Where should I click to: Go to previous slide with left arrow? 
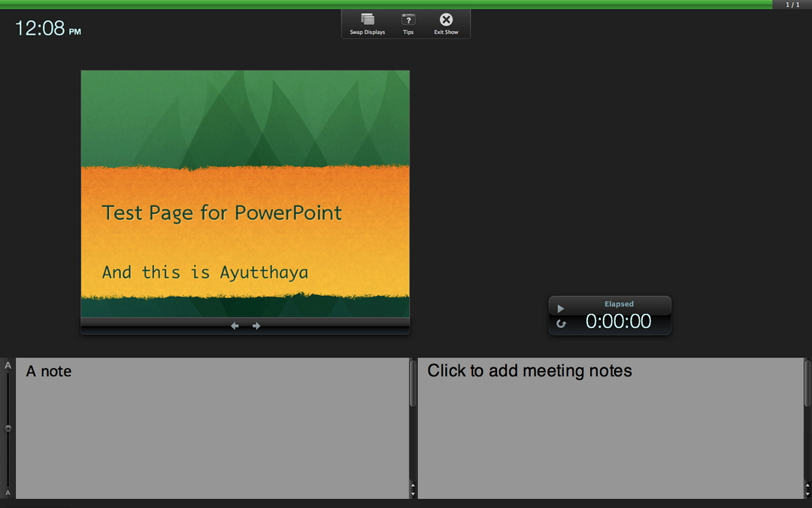235,326
